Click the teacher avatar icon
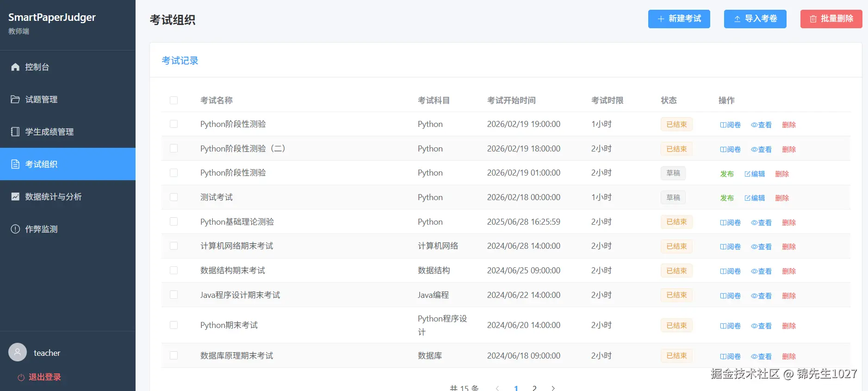Viewport: 868px width, 391px height. [18, 352]
